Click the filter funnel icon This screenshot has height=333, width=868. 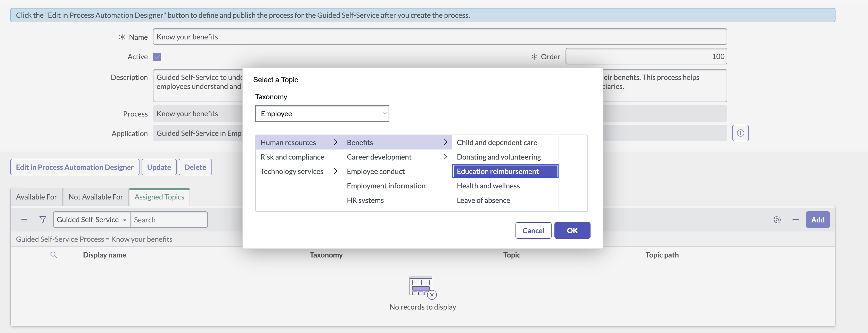pyautogui.click(x=43, y=220)
